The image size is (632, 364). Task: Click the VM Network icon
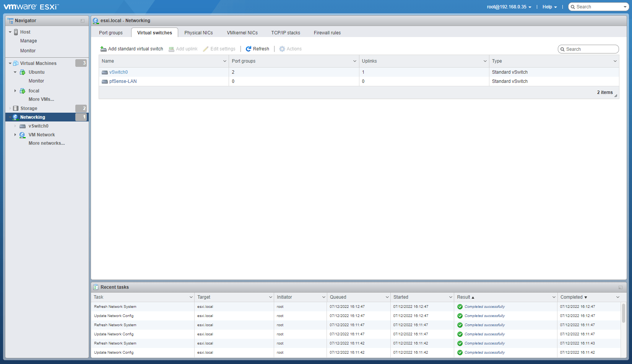[x=22, y=135]
